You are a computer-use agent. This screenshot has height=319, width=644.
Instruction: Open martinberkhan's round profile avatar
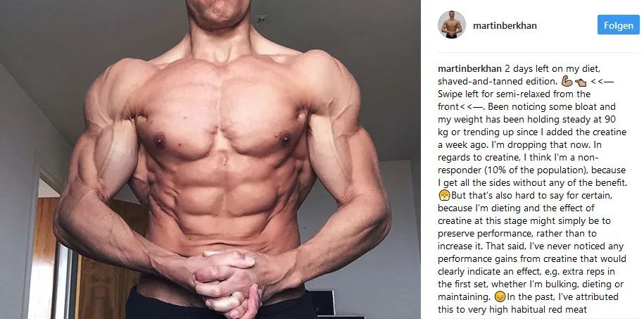tap(452, 25)
